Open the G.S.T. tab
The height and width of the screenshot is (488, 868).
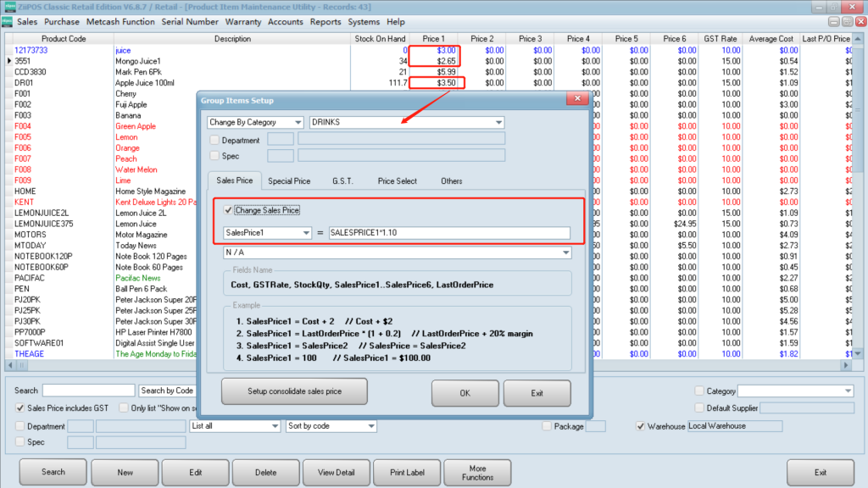point(343,180)
